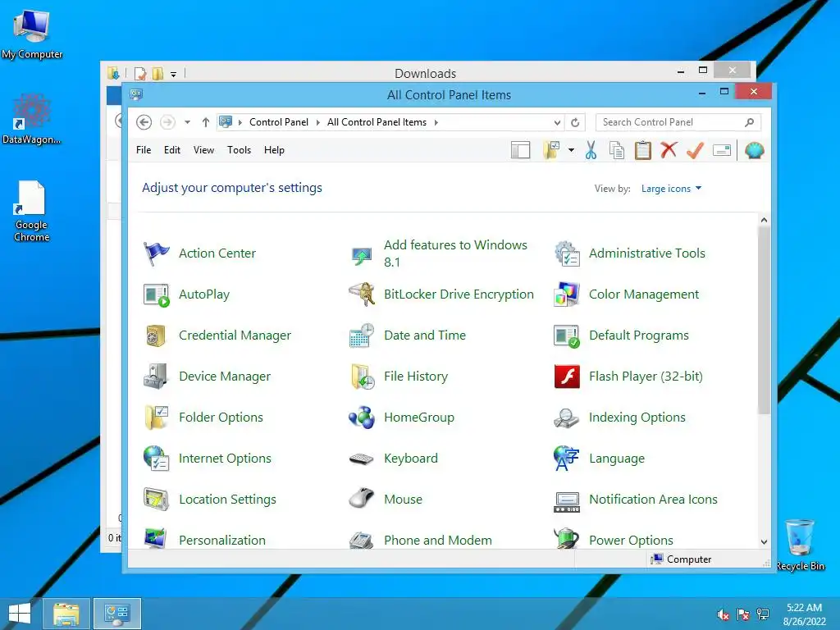Image resolution: width=840 pixels, height=630 pixels.
Task: Open the Phone and Modem link
Action: pyautogui.click(x=438, y=540)
